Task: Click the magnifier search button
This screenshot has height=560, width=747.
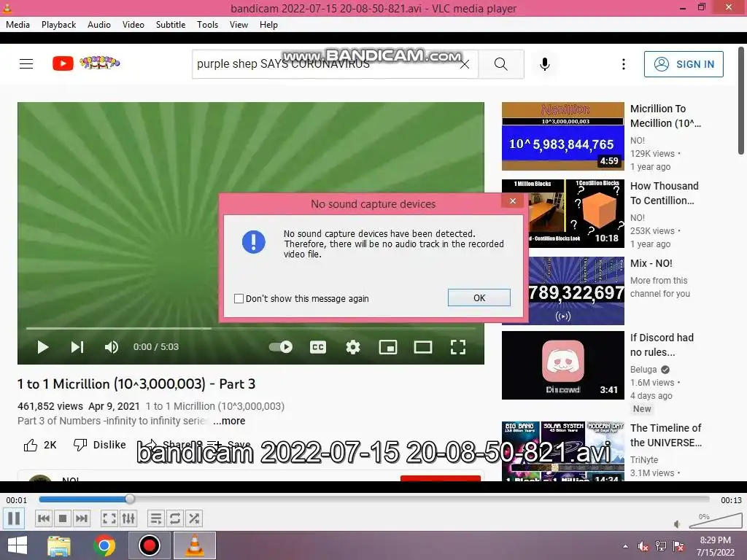Action: click(x=500, y=64)
